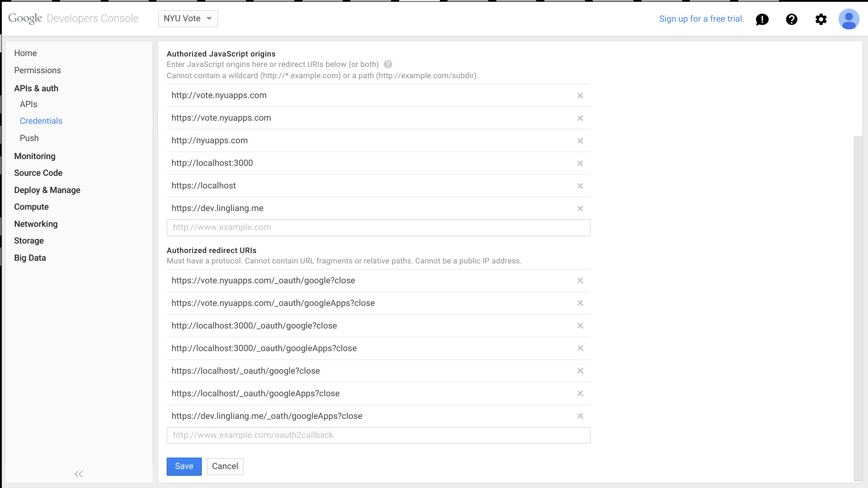Click the new redirect URI input field

pos(378,435)
